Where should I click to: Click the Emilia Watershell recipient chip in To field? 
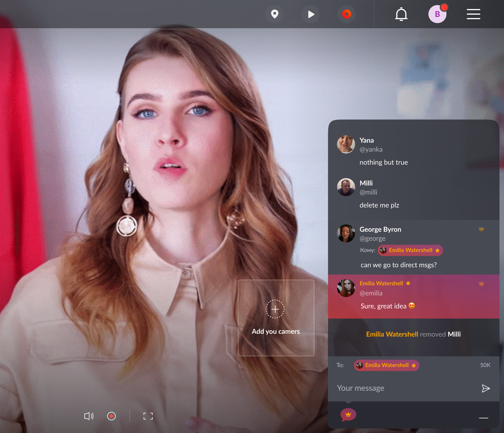pos(387,365)
